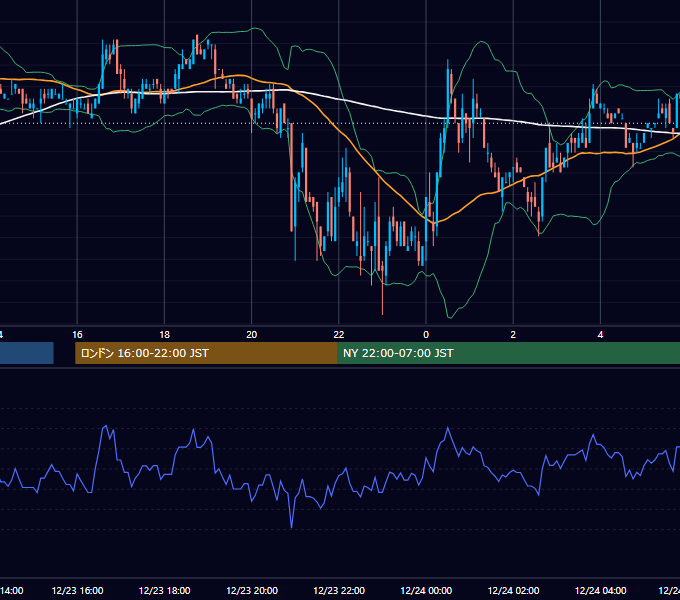680x600 pixels.
Task: Click the 12/23 16:00 date label
Action: pyautogui.click(x=77, y=590)
